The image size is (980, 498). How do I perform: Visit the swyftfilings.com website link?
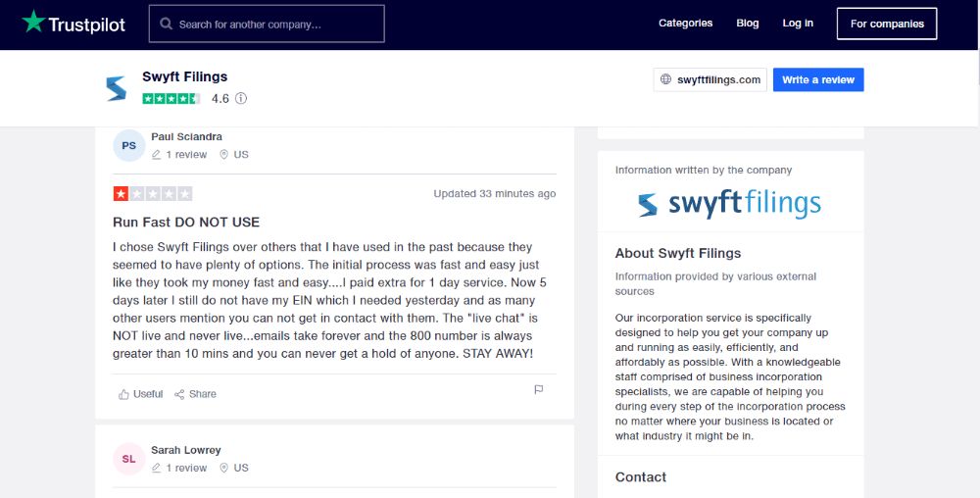[710, 79]
